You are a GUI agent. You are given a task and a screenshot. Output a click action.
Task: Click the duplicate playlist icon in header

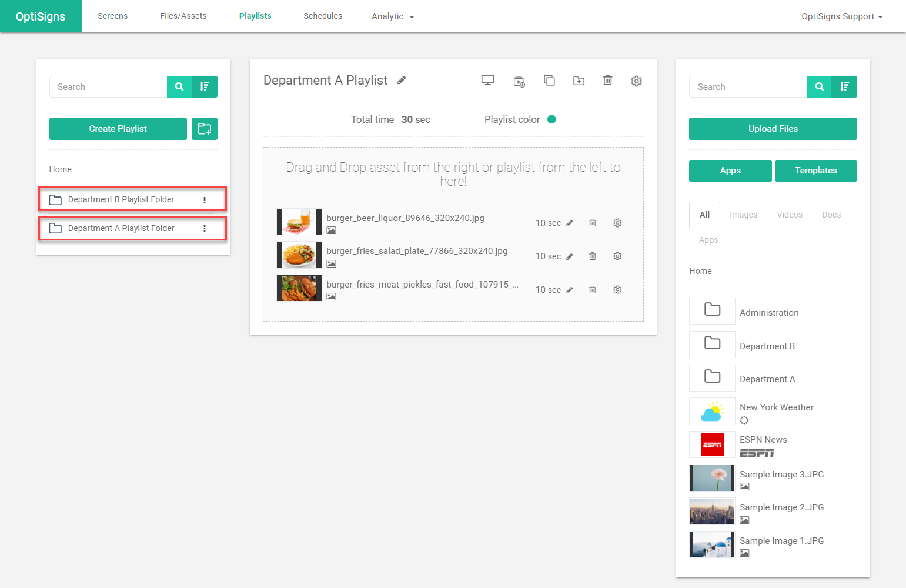(x=549, y=81)
